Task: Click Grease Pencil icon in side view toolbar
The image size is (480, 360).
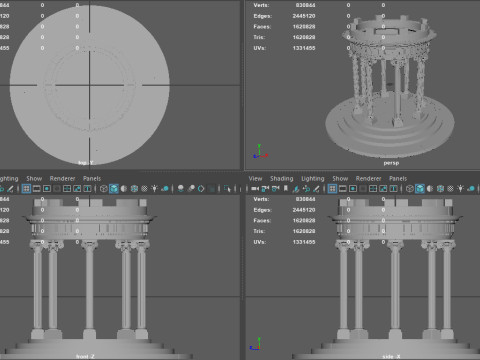Action: pos(316,189)
